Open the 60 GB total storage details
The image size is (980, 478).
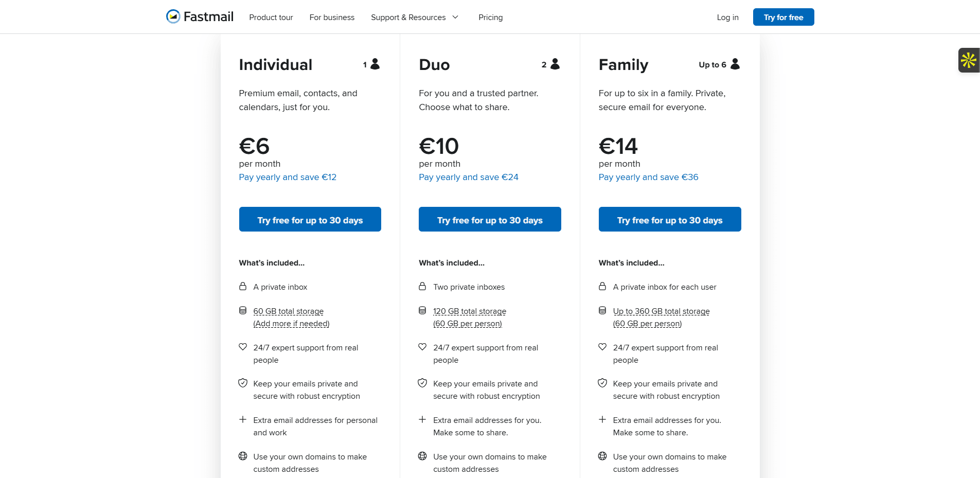(288, 311)
